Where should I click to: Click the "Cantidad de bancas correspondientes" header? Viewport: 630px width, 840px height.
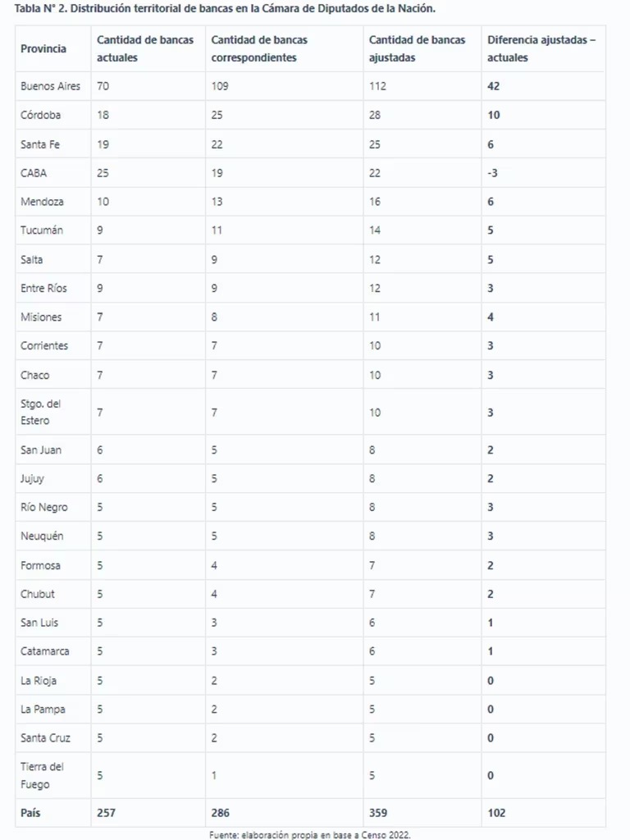[259, 48]
